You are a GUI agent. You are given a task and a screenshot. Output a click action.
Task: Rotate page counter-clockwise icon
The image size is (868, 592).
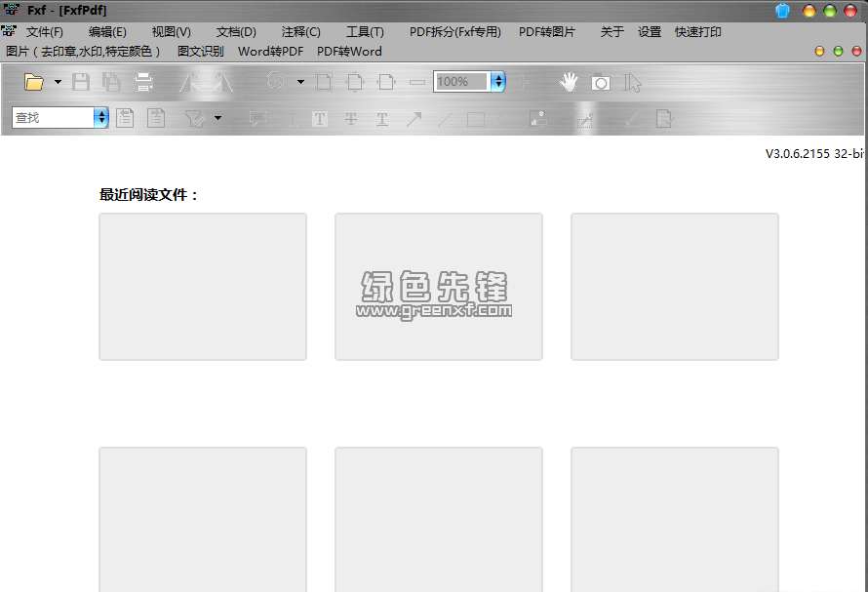tap(191, 82)
